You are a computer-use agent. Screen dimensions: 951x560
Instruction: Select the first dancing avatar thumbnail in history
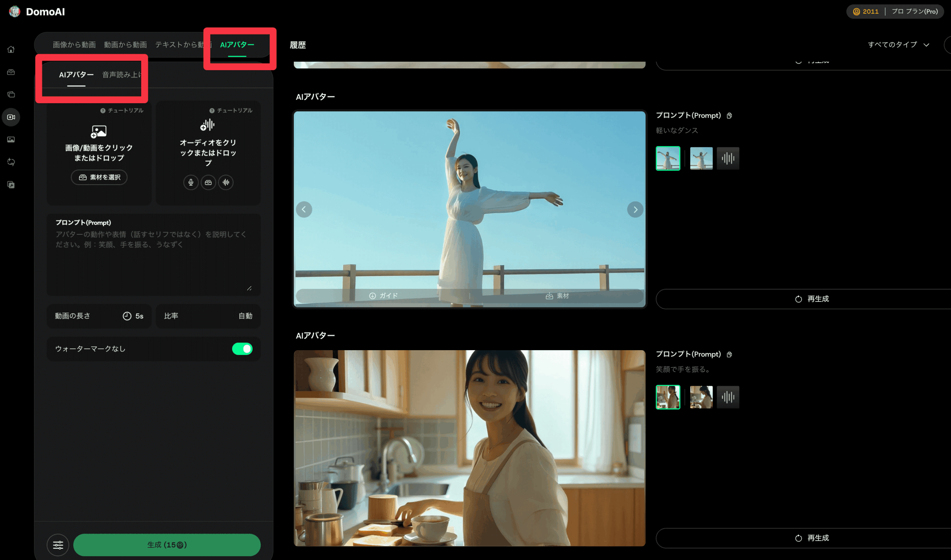point(668,158)
